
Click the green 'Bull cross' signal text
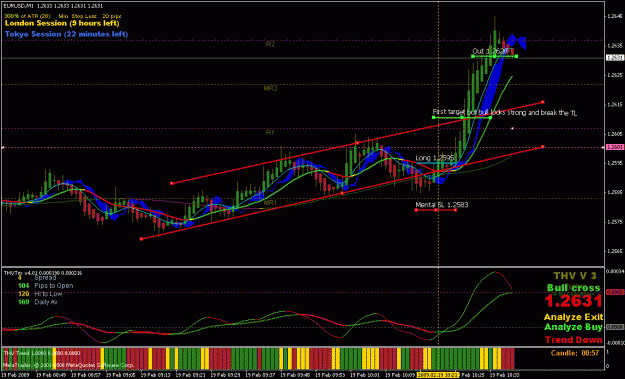pyautogui.click(x=573, y=288)
